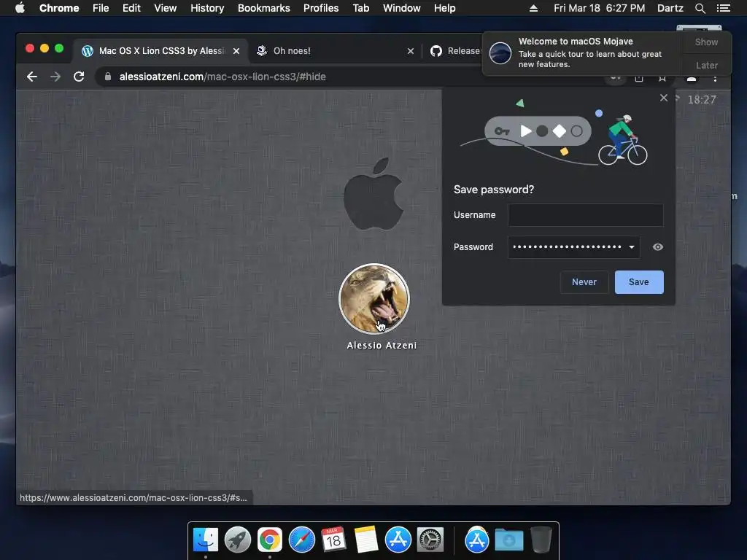The height and width of the screenshot is (560, 747).
Task: Click the Apple logo on the page
Action: pyautogui.click(x=373, y=194)
